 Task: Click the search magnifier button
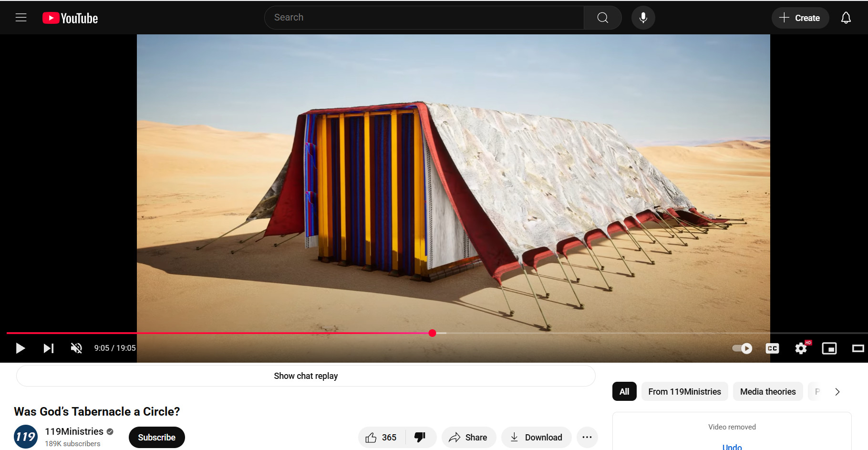(x=602, y=18)
